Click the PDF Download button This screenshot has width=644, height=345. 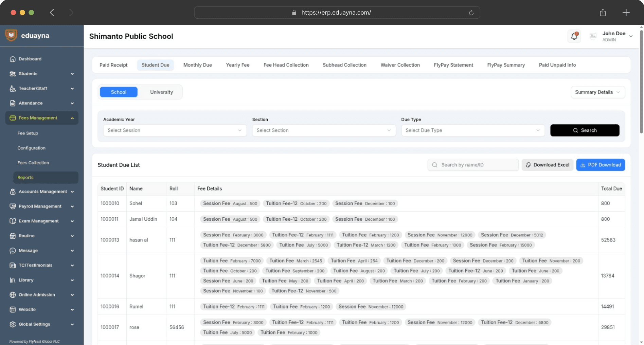[x=600, y=165]
